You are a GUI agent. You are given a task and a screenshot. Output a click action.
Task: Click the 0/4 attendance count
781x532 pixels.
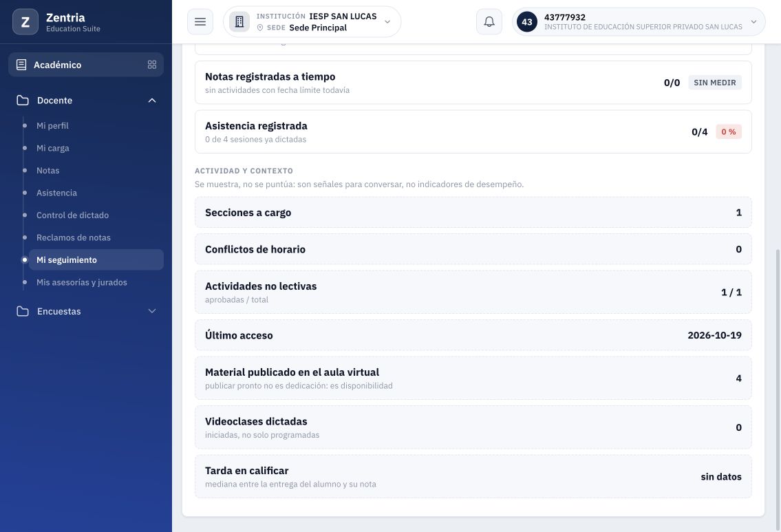pos(699,132)
